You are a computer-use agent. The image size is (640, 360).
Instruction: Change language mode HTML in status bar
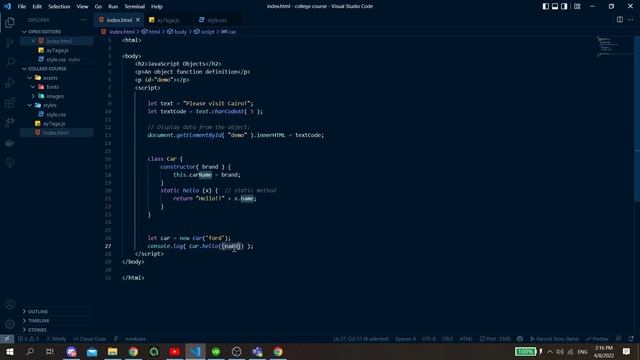tap(466, 339)
